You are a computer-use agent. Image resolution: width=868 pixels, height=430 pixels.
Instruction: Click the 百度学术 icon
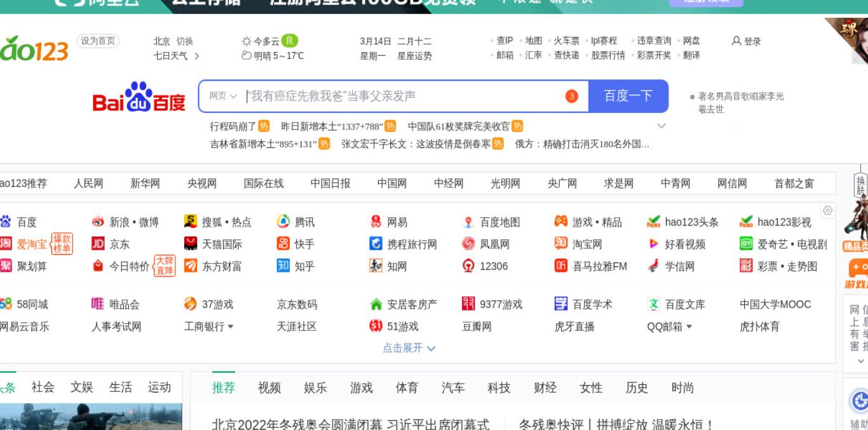(x=561, y=304)
